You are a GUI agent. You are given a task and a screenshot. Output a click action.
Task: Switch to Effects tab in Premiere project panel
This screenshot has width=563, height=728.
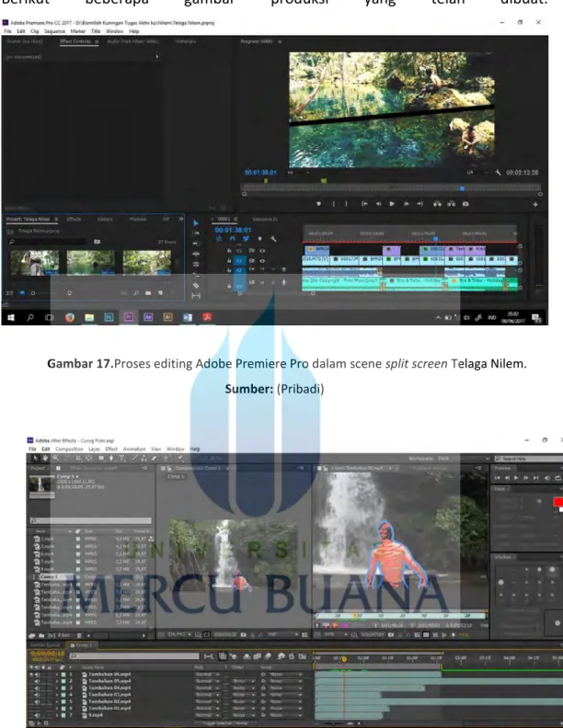[74, 219]
